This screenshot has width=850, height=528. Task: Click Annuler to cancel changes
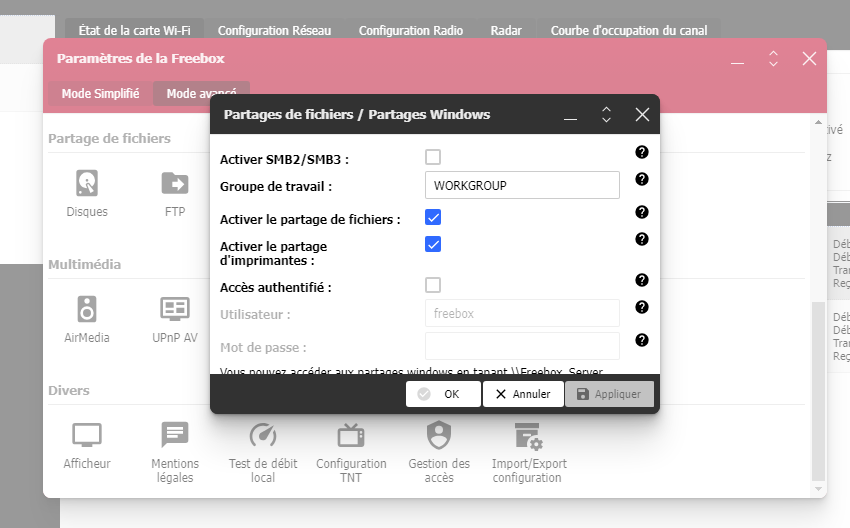pos(523,394)
